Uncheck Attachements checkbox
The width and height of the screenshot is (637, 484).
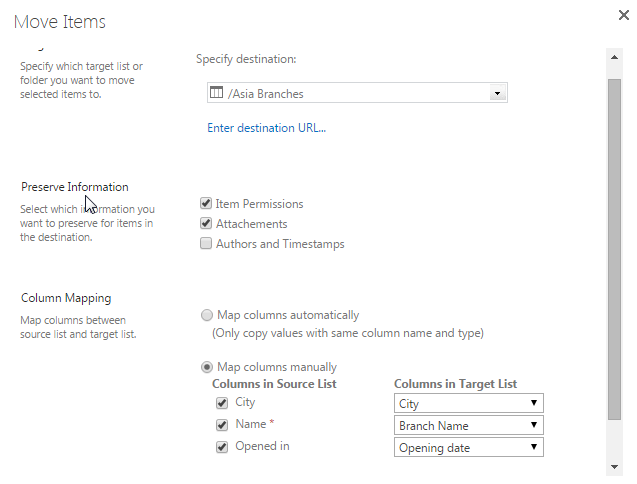(206, 223)
